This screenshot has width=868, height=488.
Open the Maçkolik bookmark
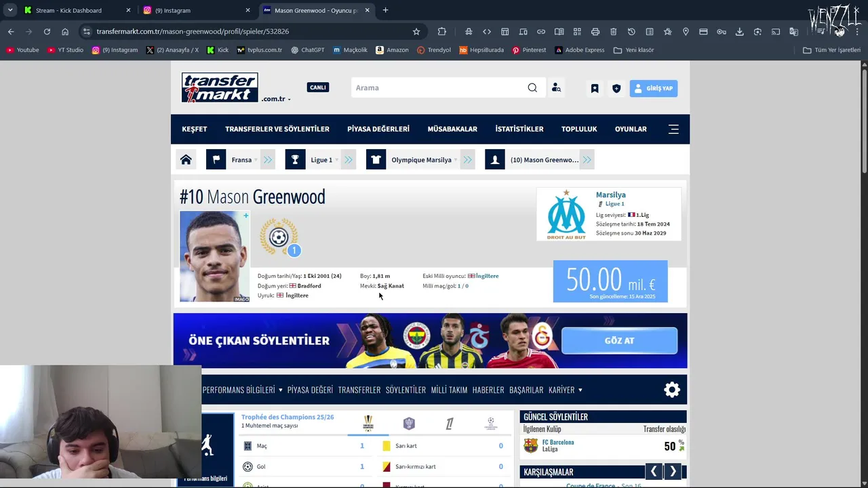351,49
